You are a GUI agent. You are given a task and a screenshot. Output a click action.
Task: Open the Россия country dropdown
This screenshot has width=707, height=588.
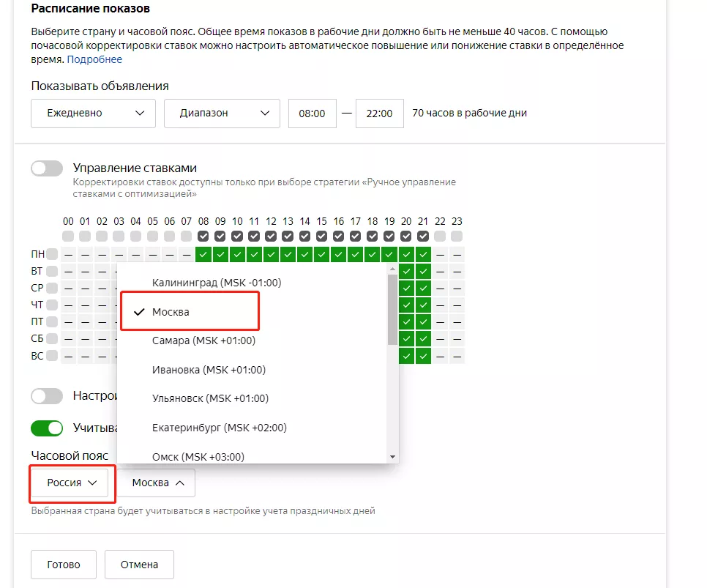tap(70, 483)
